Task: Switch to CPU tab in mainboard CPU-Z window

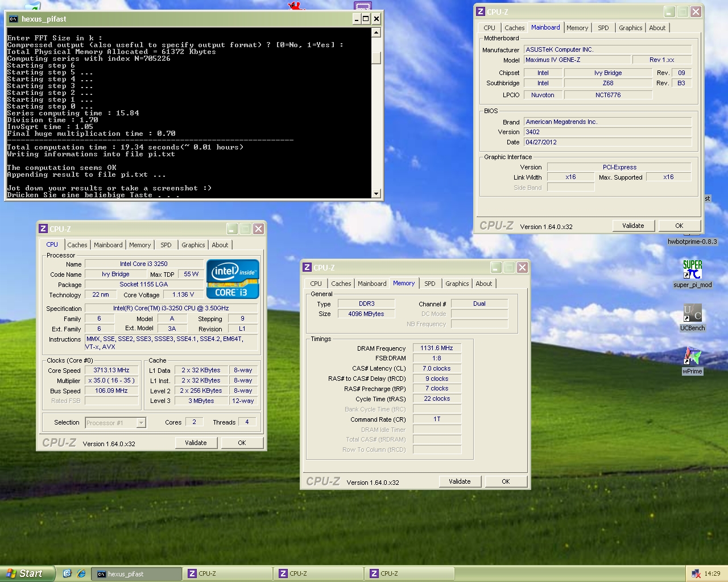Action: click(x=490, y=28)
